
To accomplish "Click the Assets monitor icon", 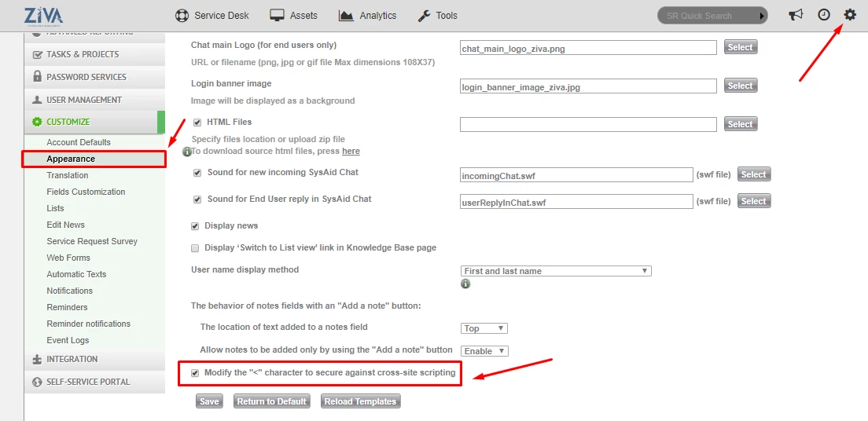I will pyautogui.click(x=277, y=16).
